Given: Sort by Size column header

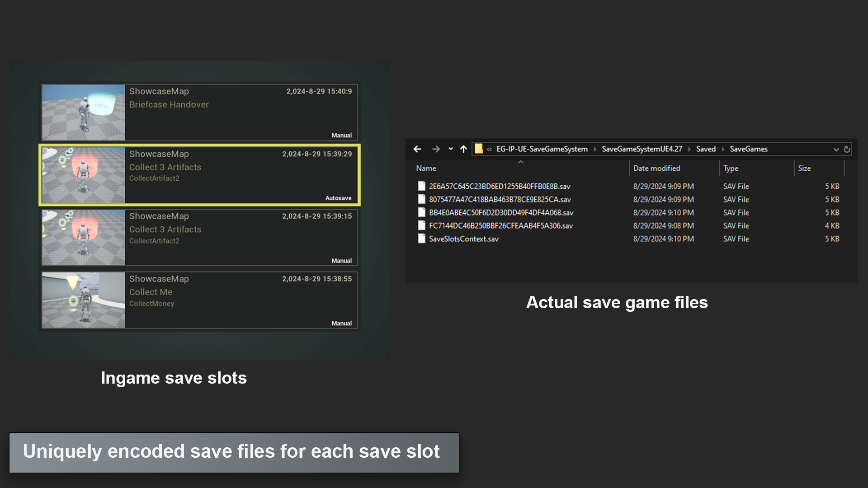Looking at the screenshot, I should 804,168.
